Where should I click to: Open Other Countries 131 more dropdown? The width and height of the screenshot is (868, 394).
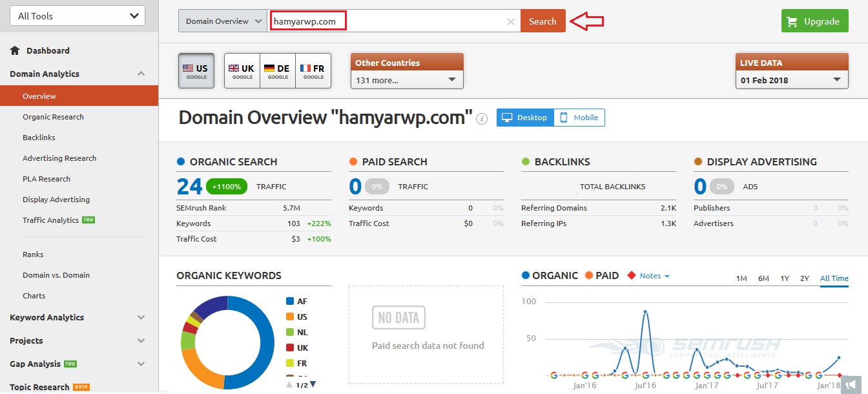407,80
